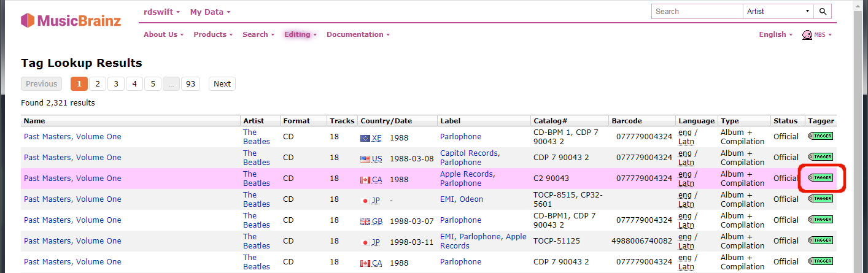
Task: Open the Products menu
Action: coord(213,34)
